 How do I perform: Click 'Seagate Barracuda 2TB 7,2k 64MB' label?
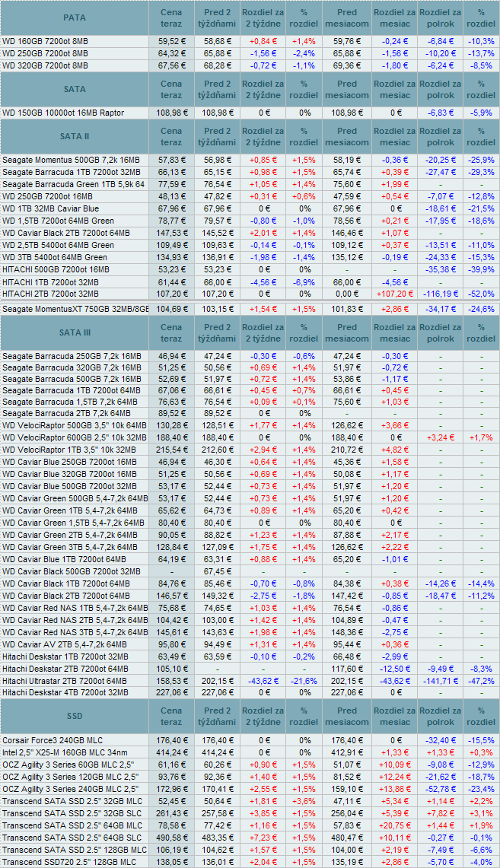66,414
